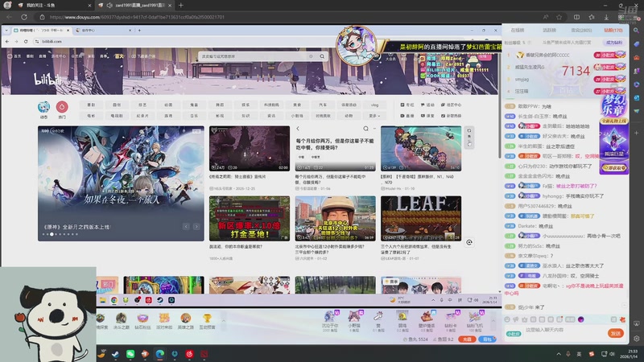The image size is (644, 362).
Task: Select the 舞蹈 category on bilibili
Action: pos(220,105)
